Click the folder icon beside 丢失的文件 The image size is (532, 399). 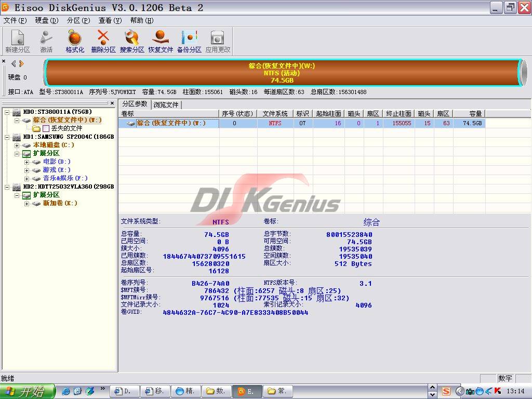pos(36,129)
